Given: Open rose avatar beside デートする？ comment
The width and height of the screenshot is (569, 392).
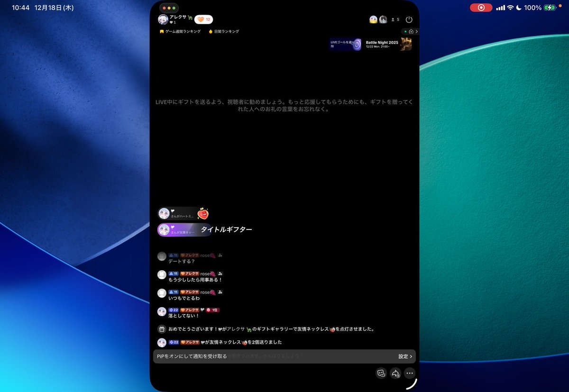Looking at the screenshot, I should [x=162, y=256].
